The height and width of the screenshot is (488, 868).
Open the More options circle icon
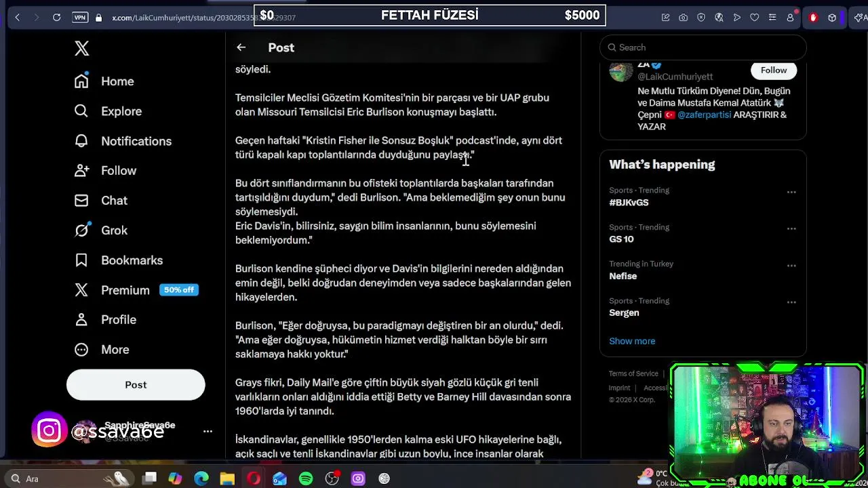tap(81, 350)
